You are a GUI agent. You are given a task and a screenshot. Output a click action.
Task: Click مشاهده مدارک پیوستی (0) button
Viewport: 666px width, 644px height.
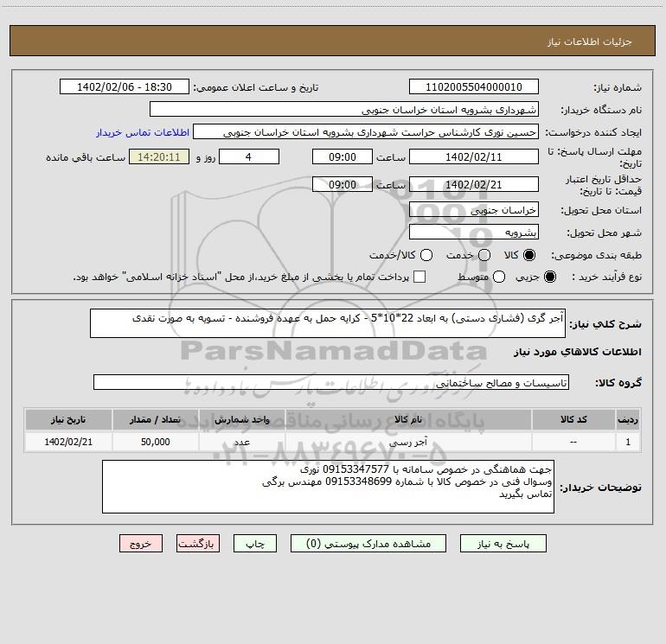368,544
